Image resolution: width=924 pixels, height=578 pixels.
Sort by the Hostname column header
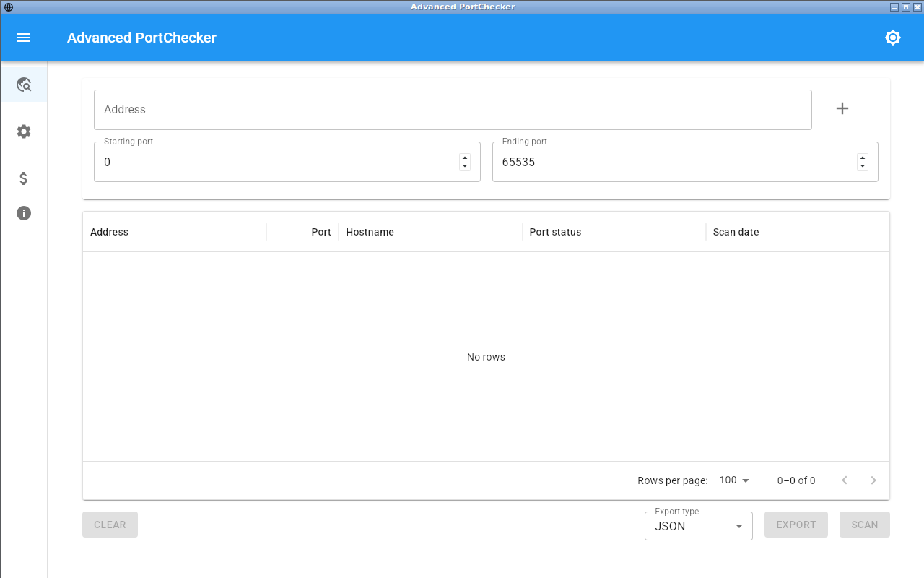point(430,232)
